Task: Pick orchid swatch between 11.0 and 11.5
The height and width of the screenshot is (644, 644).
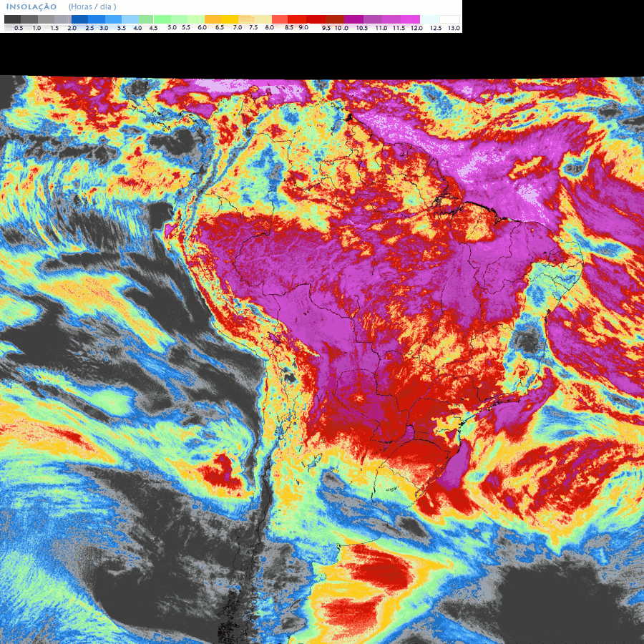Action: (391, 19)
